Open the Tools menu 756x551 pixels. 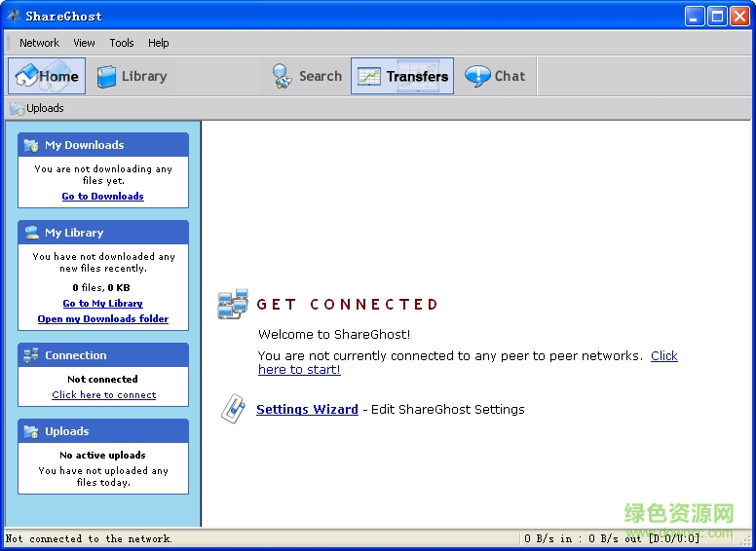tap(122, 43)
